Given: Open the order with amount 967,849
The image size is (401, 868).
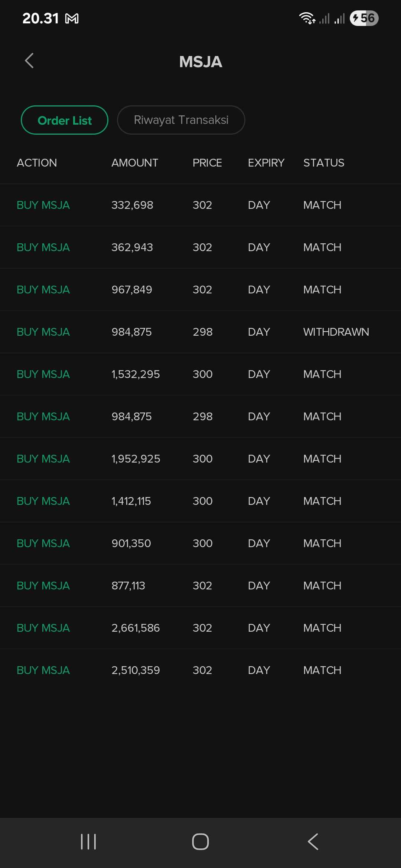Looking at the screenshot, I should coord(200,290).
